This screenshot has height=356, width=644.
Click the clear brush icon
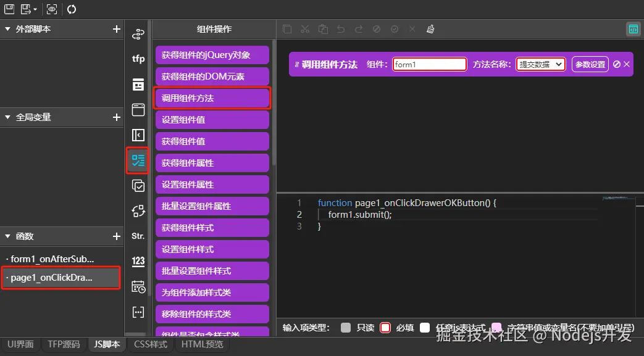430,29
